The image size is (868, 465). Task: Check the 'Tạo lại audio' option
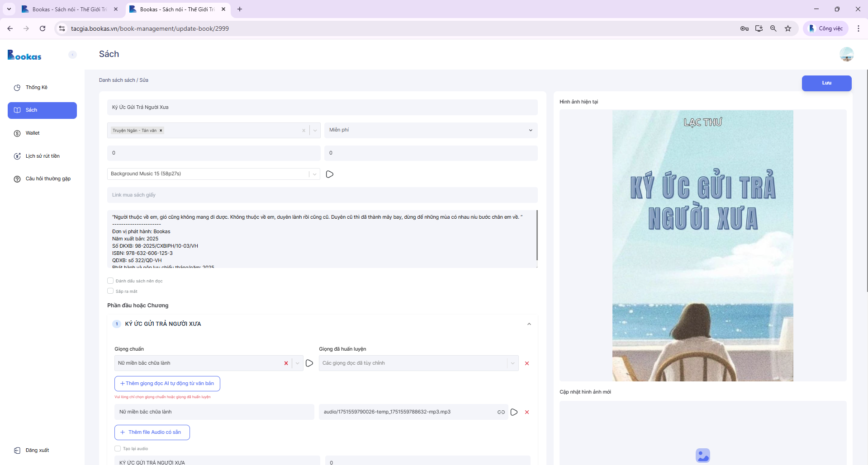pyautogui.click(x=118, y=449)
